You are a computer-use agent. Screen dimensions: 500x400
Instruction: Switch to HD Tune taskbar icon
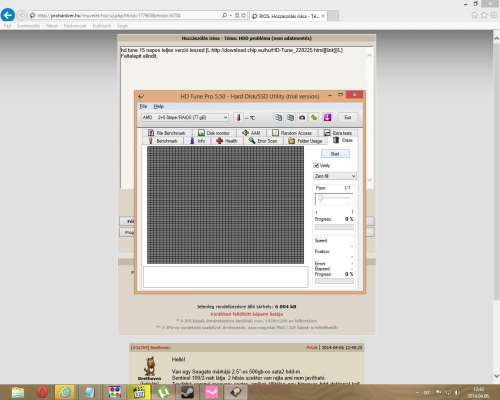coord(236,392)
